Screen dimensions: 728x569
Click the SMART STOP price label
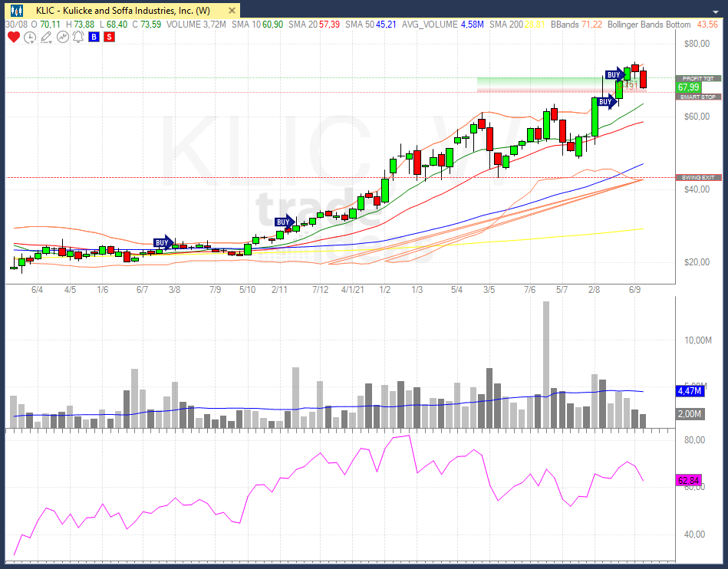point(698,97)
